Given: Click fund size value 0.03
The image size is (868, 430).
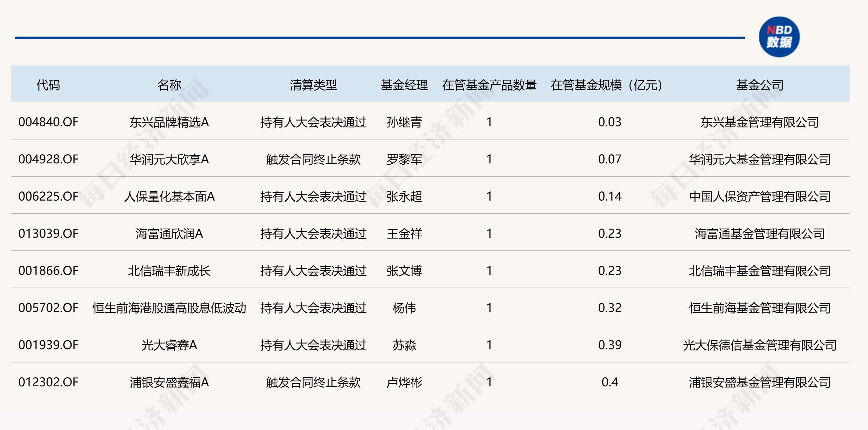Looking at the screenshot, I should (610, 122).
